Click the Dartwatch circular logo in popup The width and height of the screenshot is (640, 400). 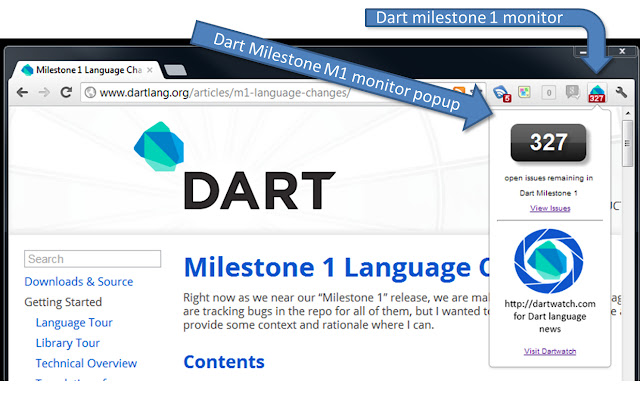[x=549, y=261]
